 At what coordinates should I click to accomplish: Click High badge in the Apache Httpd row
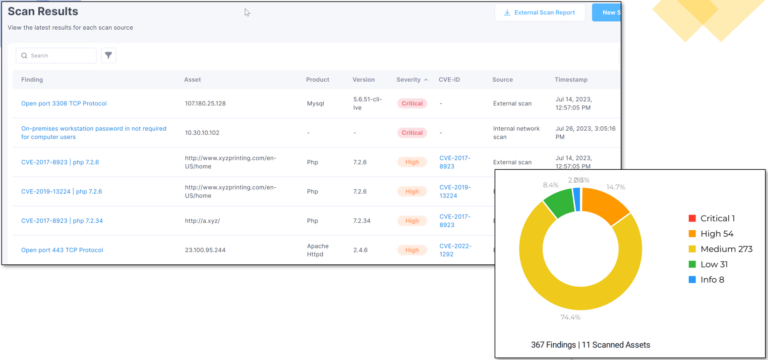pyautogui.click(x=412, y=250)
